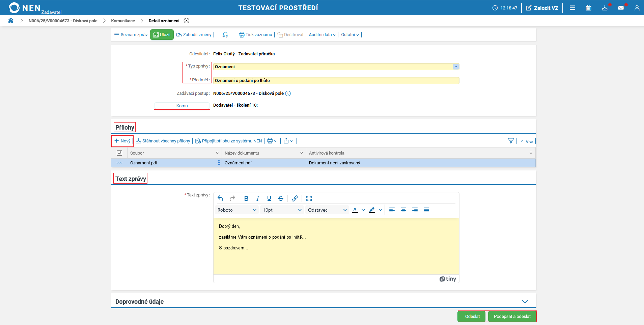
Task: Toggle bold formatting in editor
Action: (x=246, y=198)
